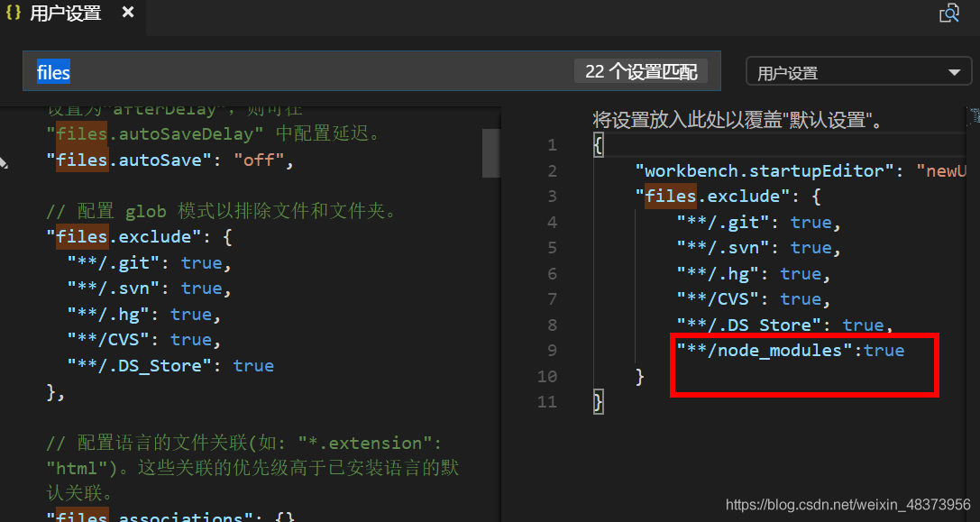Click the closing brace on line 11

coord(598,400)
